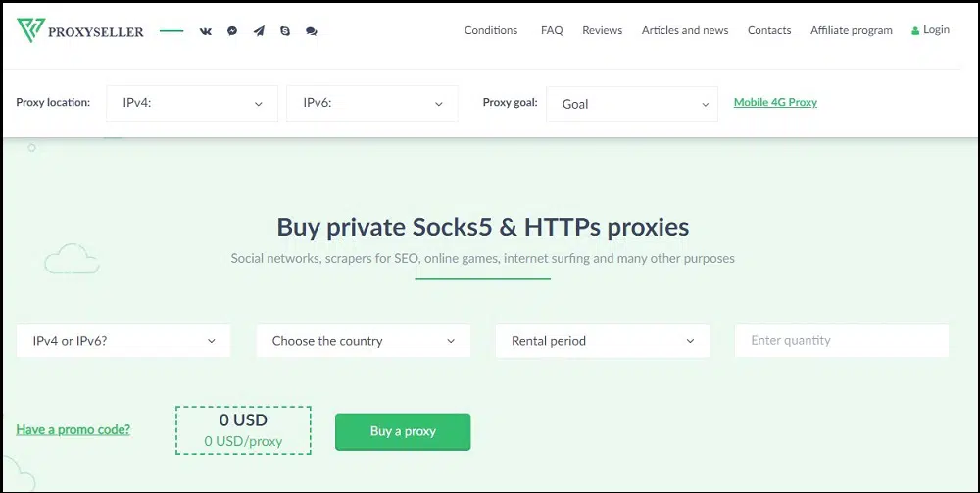Open the Telegram icon
Image resolution: width=980 pixels, height=493 pixels.
pyautogui.click(x=259, y=31)
